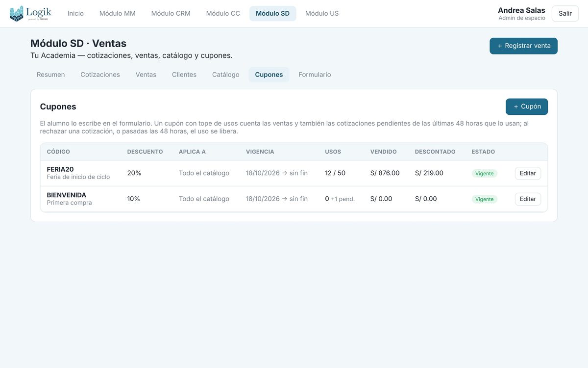Go to Inicio in the top navigation
This screenshot has width=588, height=368.
tap(75, 13)
